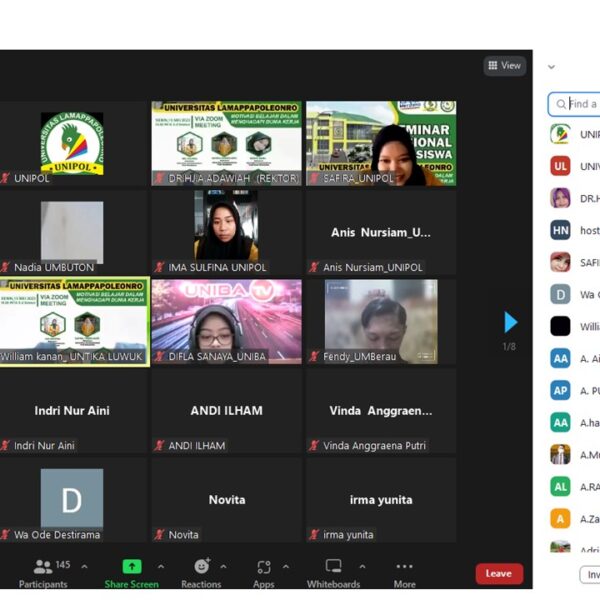This screenshot has width=600, height=600.
Task: Click the HN host avatar in list
Action: 560,230
